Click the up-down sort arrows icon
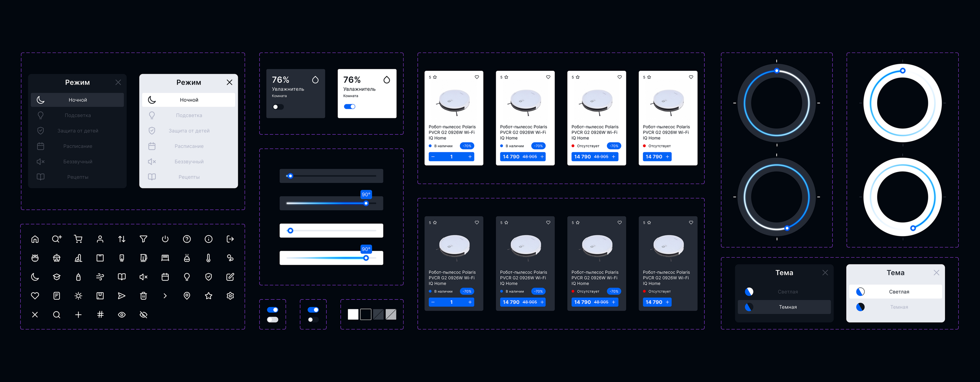 (122, 239)
